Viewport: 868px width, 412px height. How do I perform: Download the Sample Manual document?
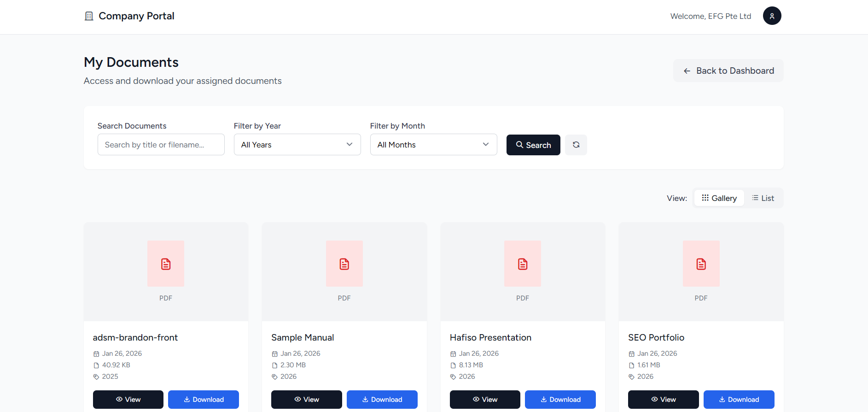[x=382, y=400]
